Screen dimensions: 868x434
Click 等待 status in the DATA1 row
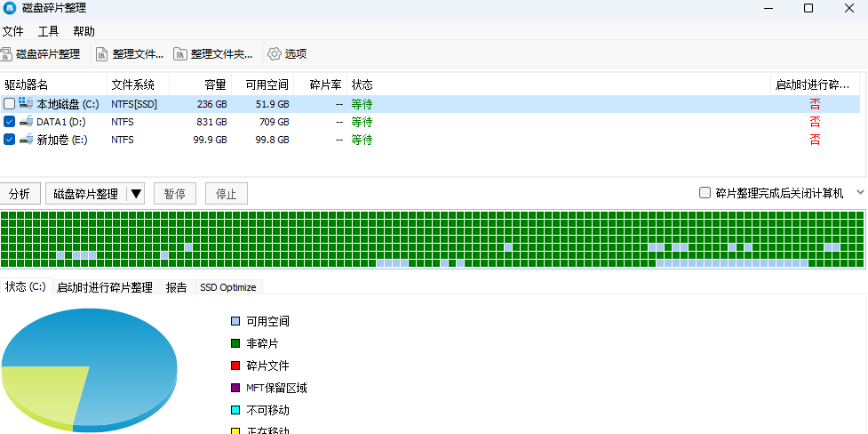point(362,121)
